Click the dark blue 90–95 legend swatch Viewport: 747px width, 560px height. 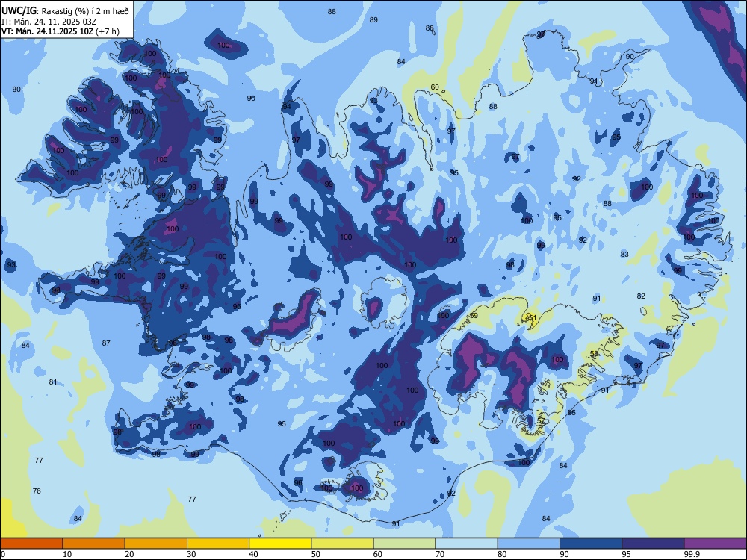click(591, 544)
